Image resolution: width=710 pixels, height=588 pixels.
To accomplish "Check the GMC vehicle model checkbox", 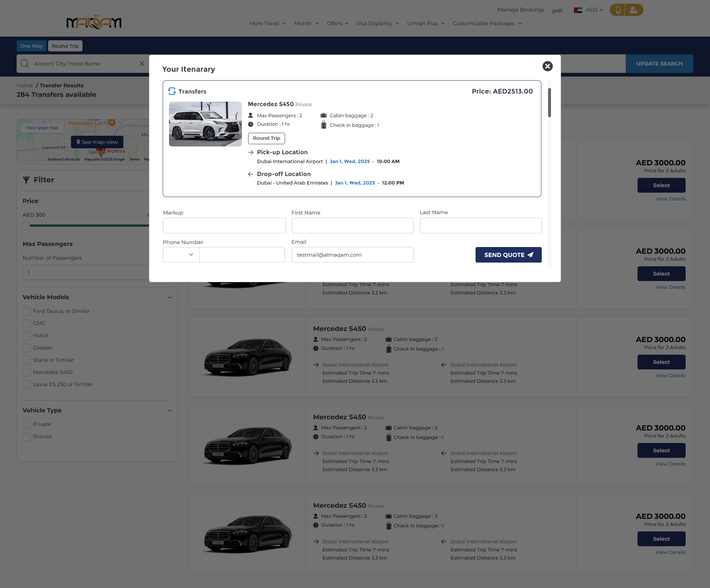I will 27,324.
